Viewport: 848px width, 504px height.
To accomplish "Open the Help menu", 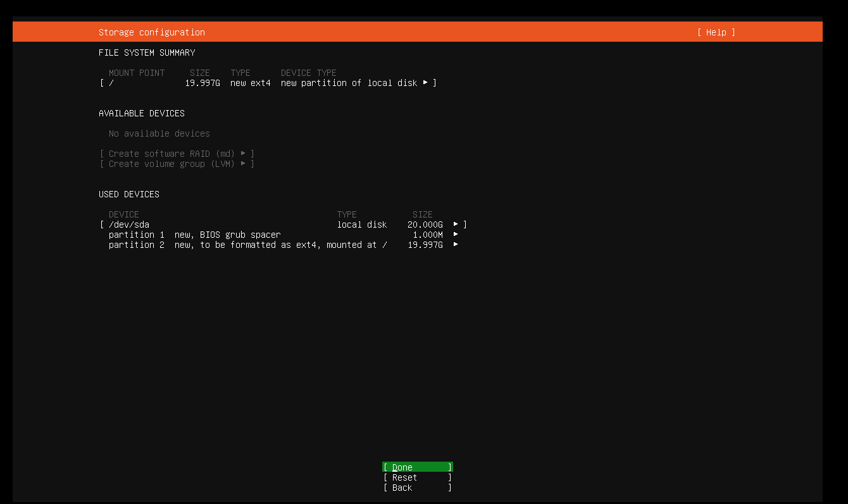I will [x=716, y=32].
